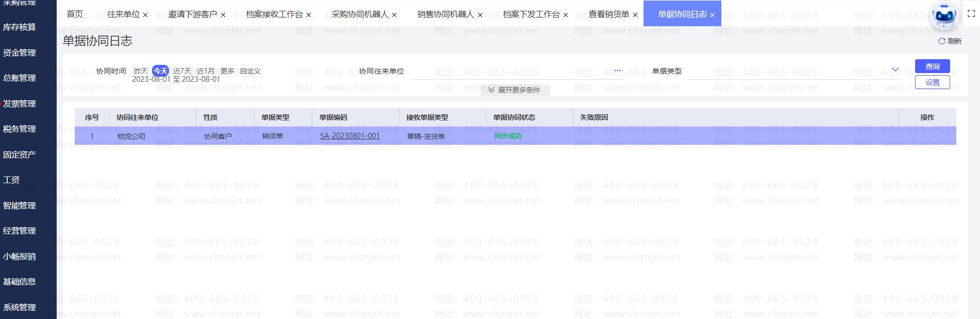
Task: Click the fullscreen toggle icon
Action: [x=971, y=14]
